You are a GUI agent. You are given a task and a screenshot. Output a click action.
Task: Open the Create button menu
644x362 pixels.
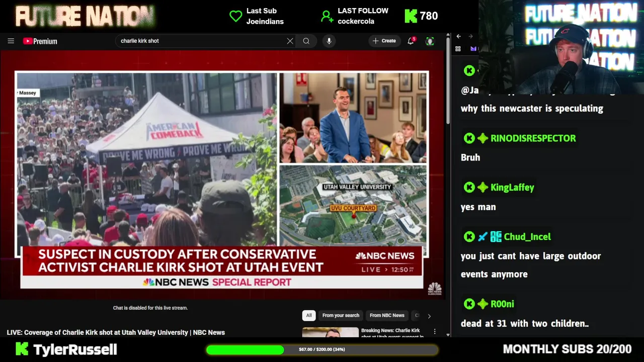click(x=384, y=41)
